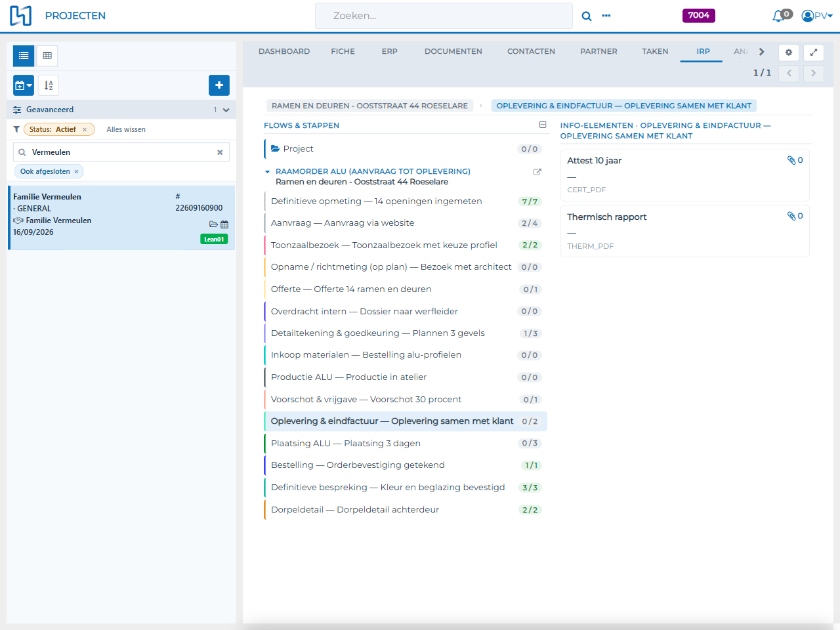Clear the Vermeulen search field

click(220, 152)
